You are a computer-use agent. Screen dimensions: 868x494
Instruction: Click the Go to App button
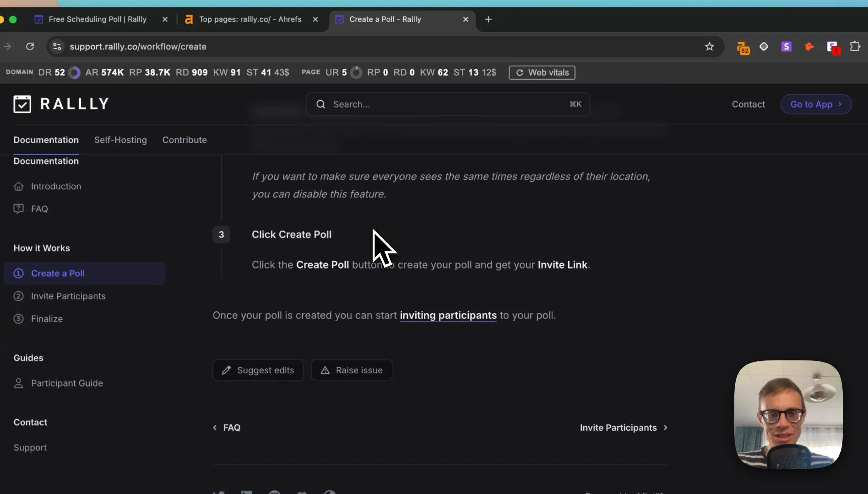[816, 104]
